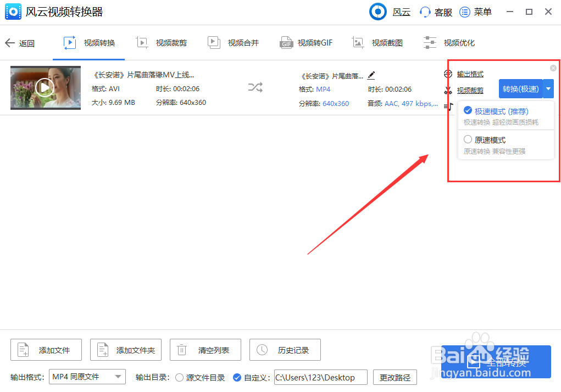The image size is (561, 392).
Task: Click the 自定义 output path input field
Action: [320, 377]
